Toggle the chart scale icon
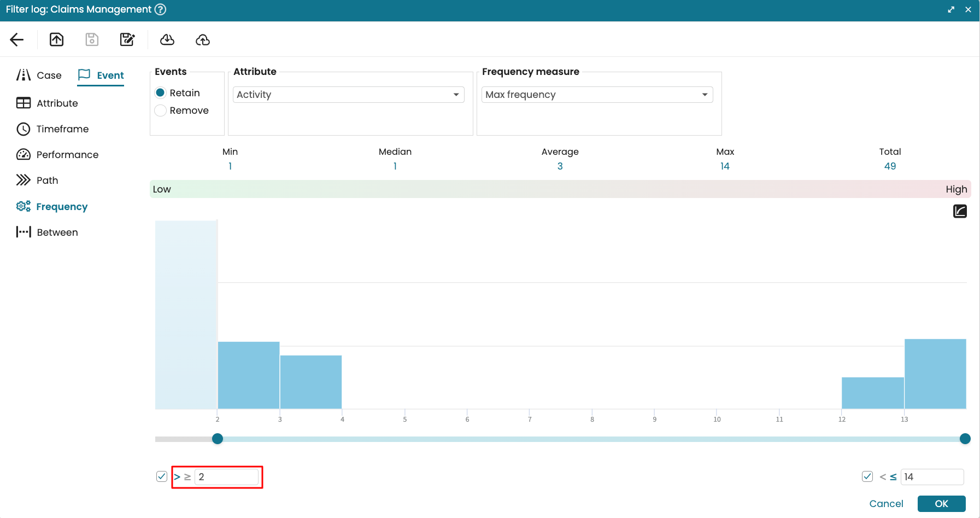 pos(960,211)
